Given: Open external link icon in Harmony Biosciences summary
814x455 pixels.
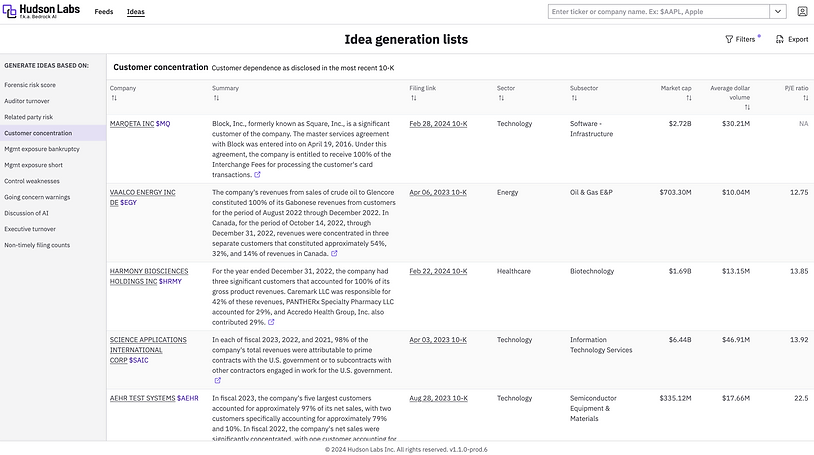Looking at the screenshot, I should (x=271, y=322).
